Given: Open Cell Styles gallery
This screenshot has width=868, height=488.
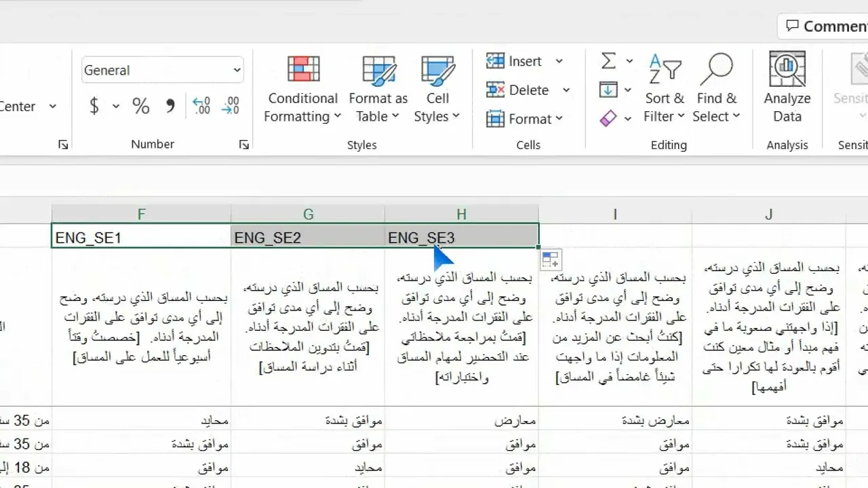Looking at the screenshot, I should 437,89.
